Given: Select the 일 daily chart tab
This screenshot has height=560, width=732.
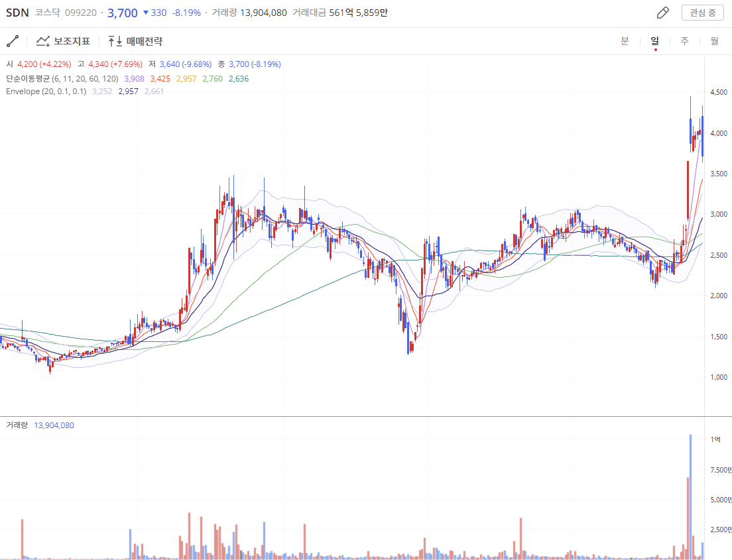Looking at the screenshot, I should point(654,41).
